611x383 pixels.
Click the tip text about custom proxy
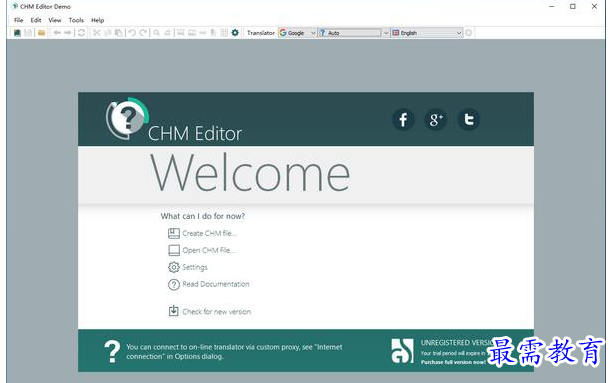pos(234,351)
